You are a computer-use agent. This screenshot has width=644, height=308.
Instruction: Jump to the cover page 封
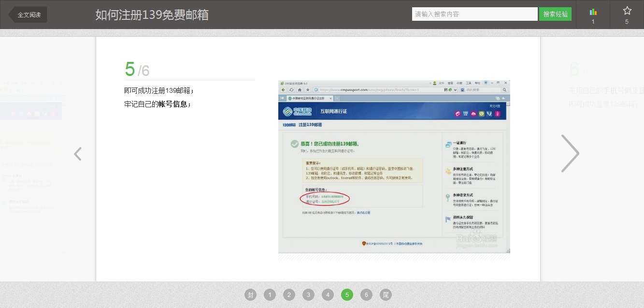coord(250,294)
